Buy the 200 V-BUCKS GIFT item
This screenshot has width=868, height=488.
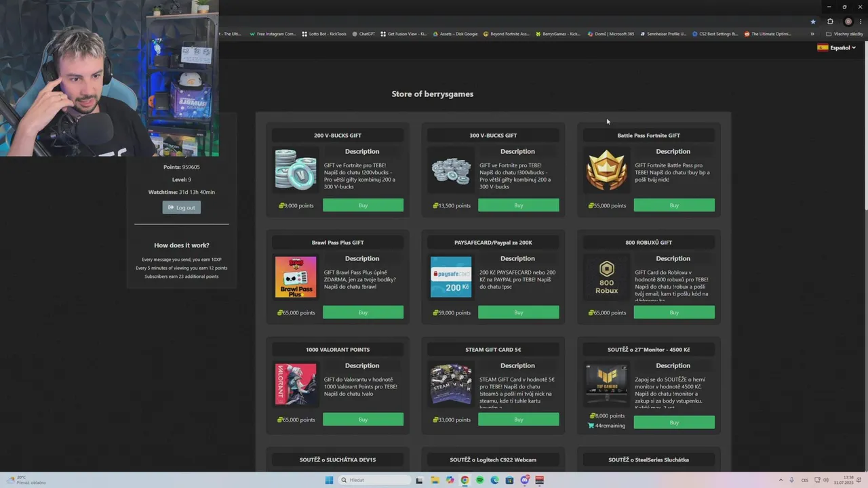tap(363, 205)
